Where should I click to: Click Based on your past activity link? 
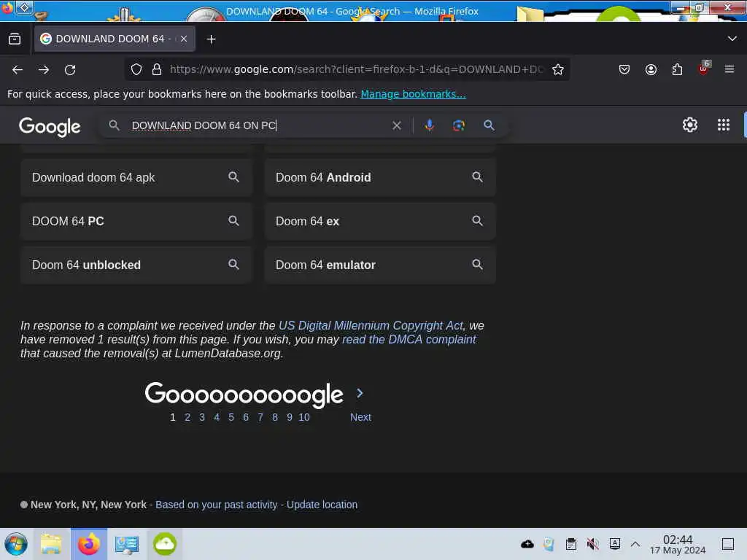point(216,505)
